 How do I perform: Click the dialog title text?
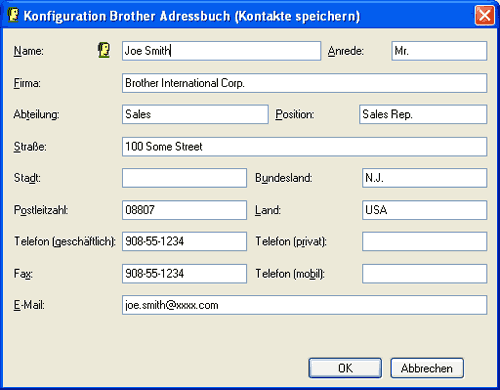coord(192,16)
